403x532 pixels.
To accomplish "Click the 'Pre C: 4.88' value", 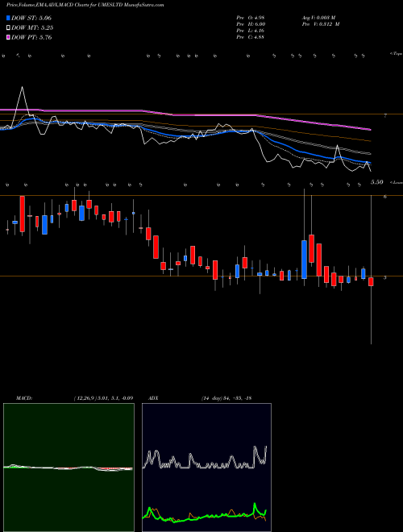I will point(251,37).
